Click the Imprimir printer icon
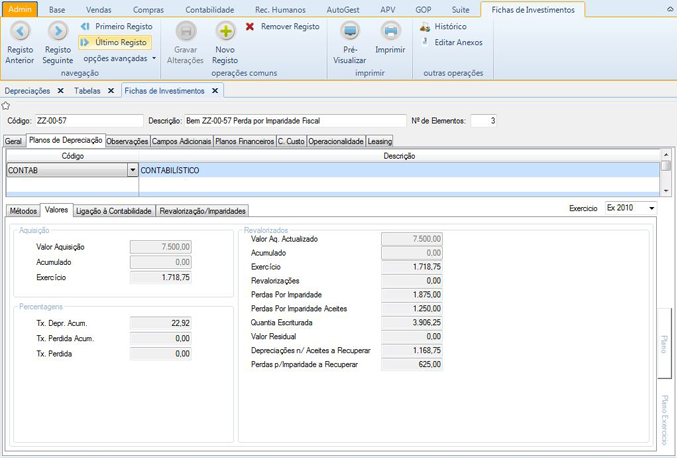 pyautogui.click(x=390, y=33)
